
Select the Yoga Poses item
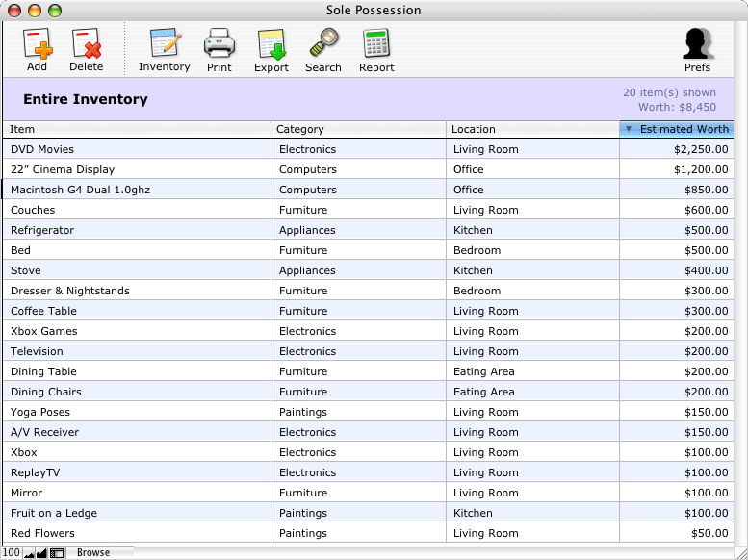pyautogui.click(x=40, y=412)
